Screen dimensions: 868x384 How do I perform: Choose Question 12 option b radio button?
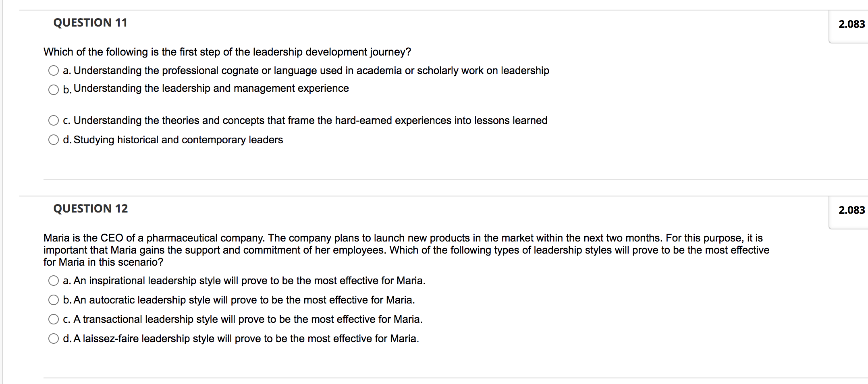[54, 300]
